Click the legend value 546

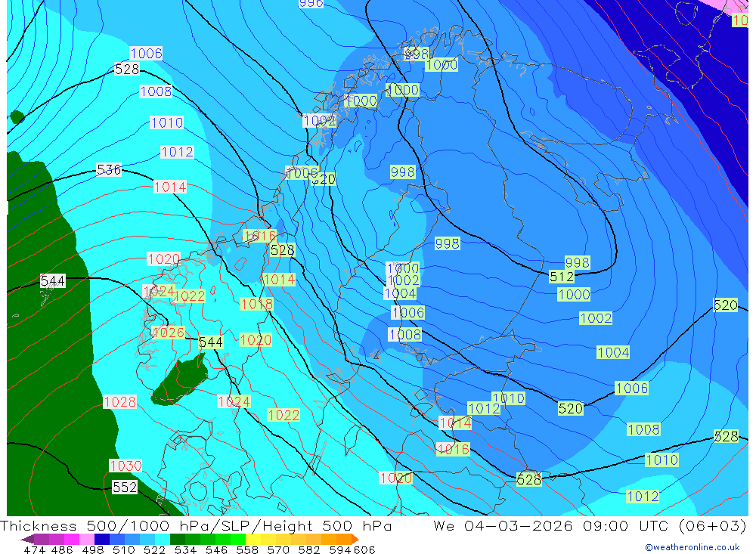pyautogui.click(x=216, y=549)
